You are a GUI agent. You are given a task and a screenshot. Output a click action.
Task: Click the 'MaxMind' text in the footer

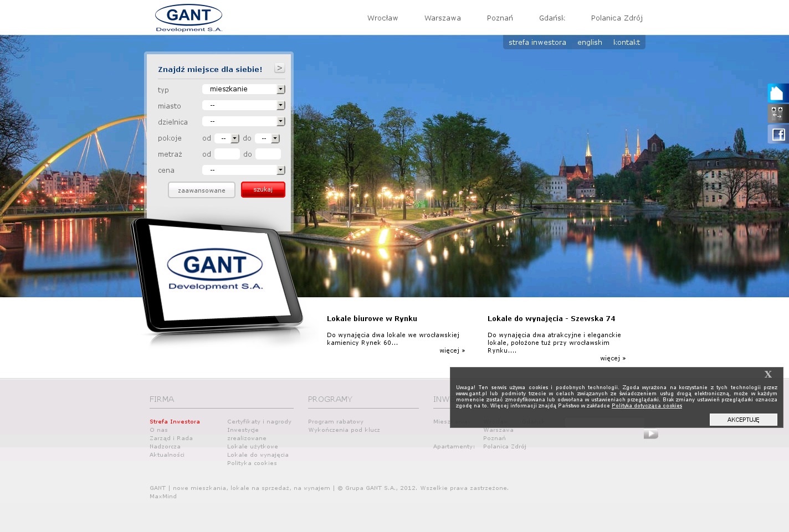[163, 497]
